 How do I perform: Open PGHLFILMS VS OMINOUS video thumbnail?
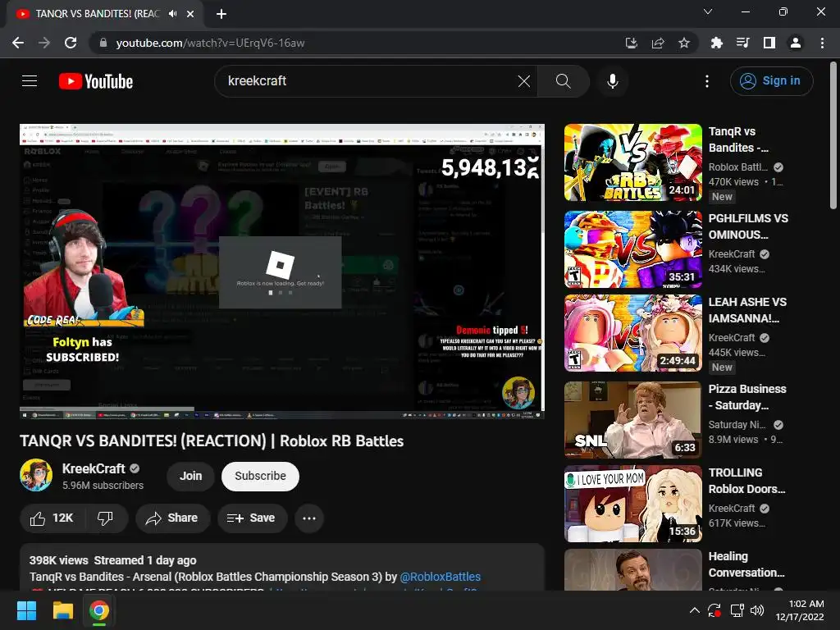[x=632, y=249]
